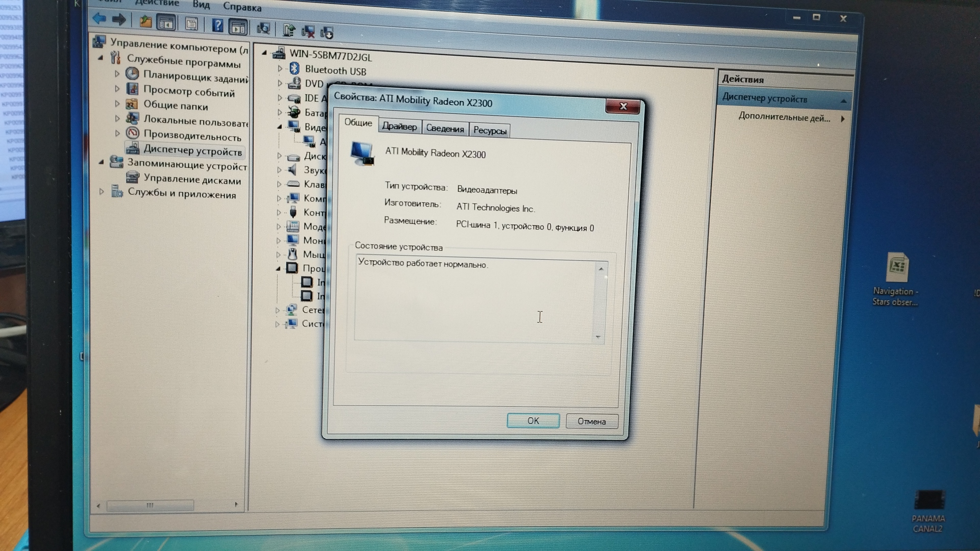
Task: Click the blue question mark help icon
Action: [217, 25]
